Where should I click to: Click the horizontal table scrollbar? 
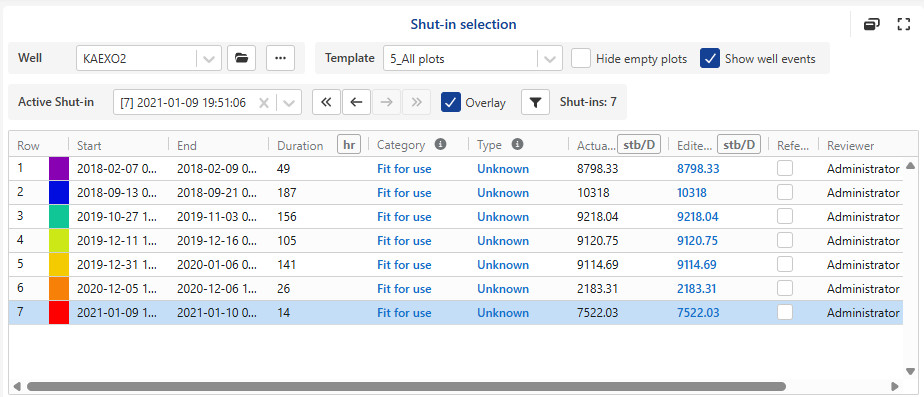point(406,386)
